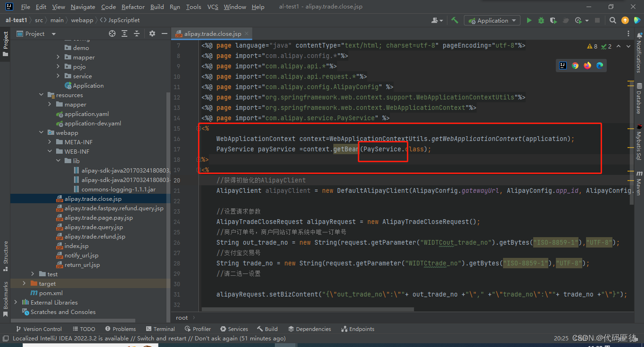The image size is (644, 347).
Task: Click next highlighted error down arrow
Action: click(628, 46)
